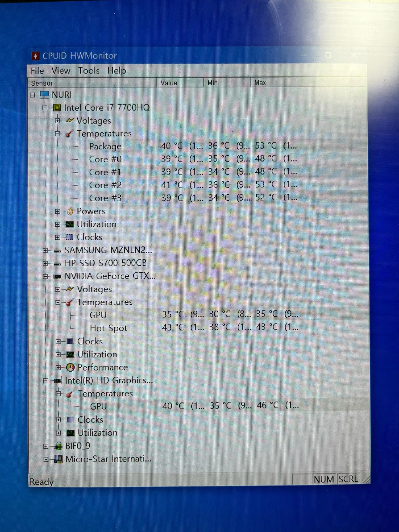Image resolution: width=399 pixels, height=532 pixels.
Task: Select the Hot Spot row label
Action: pyautogui.click(x=109, y=328)
